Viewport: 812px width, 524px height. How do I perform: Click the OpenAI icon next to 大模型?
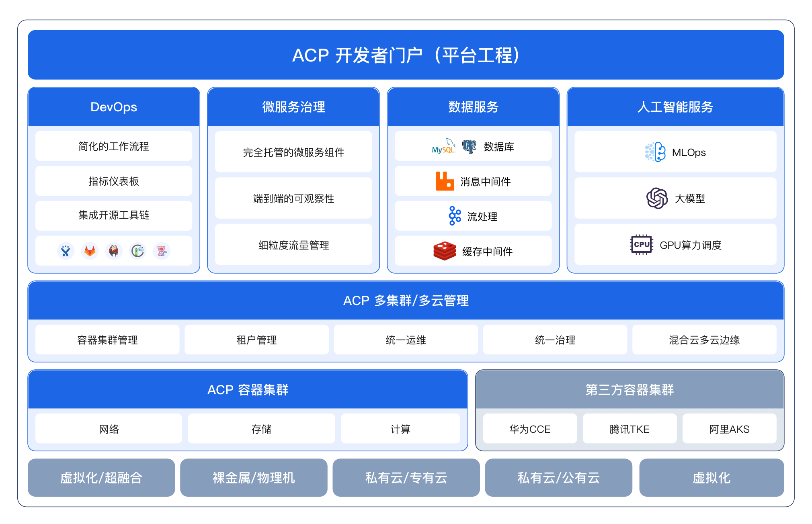pos(656,198)
